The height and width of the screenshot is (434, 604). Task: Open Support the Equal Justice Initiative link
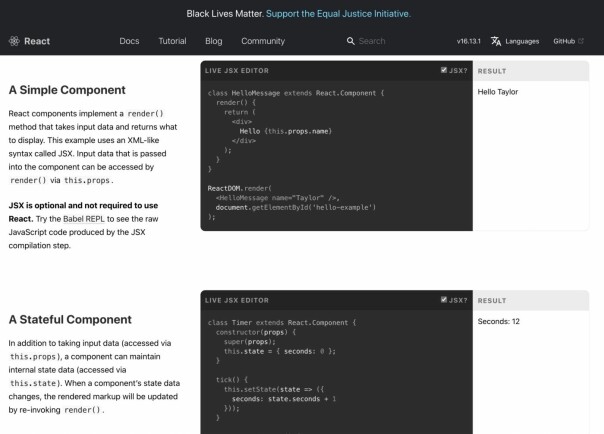[338, 14]
